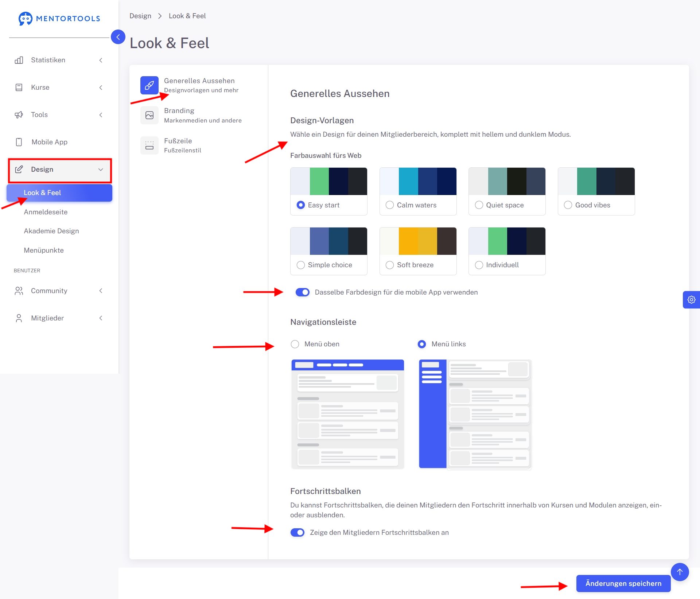Viewport: 700px width, 599px height.
Task: Click the Statistiken bar chart icon
Action: click(x=19, y=60)
